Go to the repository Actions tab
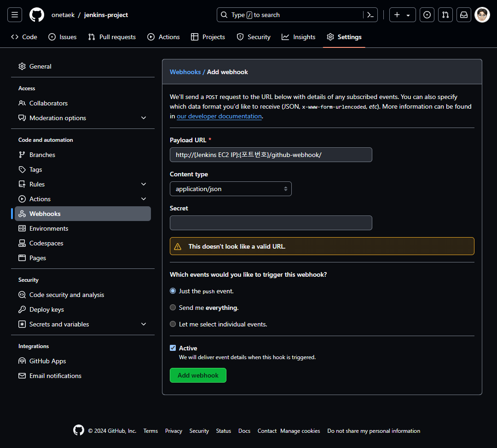The height and width of the screenshot is (448, 497). point(163,37)
